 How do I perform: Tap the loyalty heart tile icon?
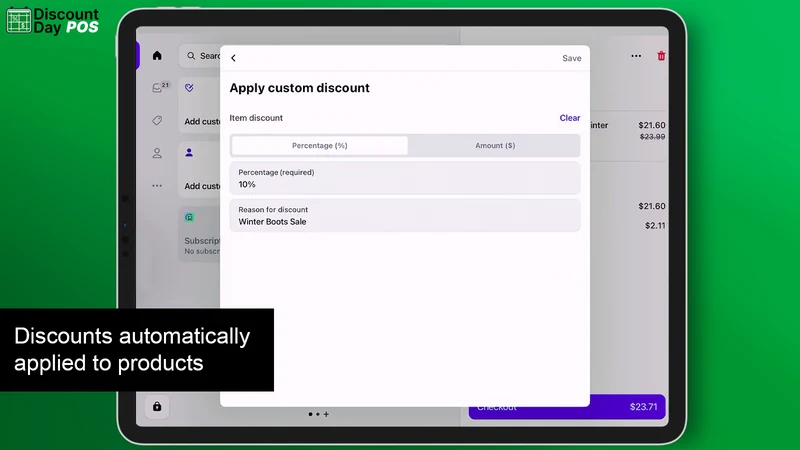tap(189, 88)
